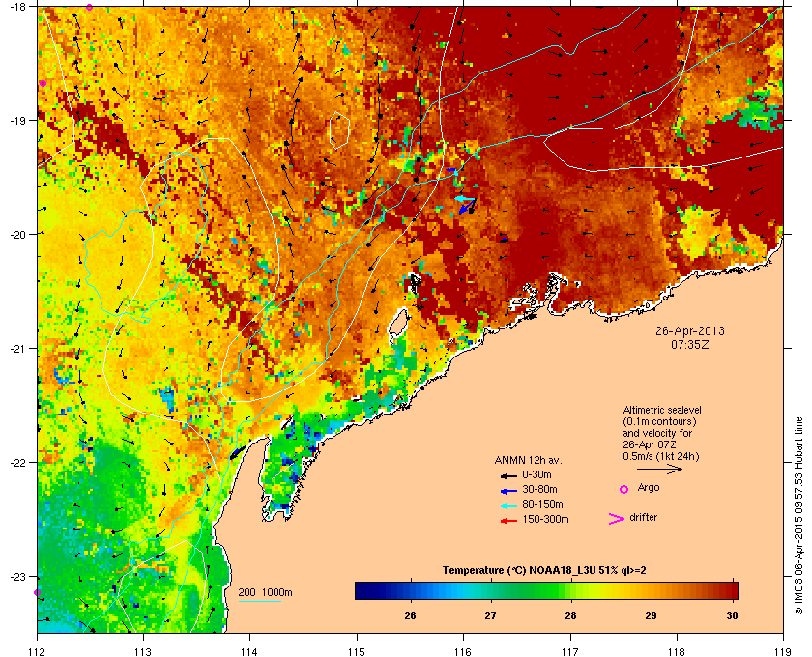Click the black 0-30m legend arrow
The height and width of the screenshot is (657, 812).
[508, 475]
